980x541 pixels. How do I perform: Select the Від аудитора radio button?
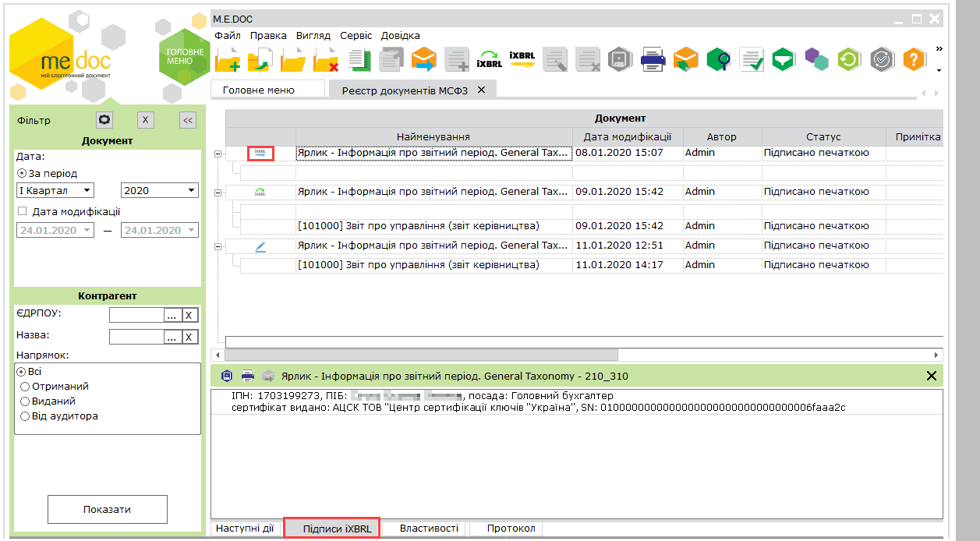pos(25,416)
